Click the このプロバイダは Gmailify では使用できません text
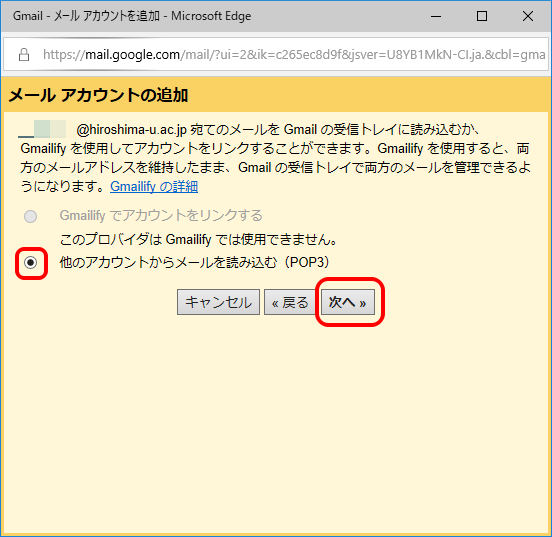Image resolution: width=552 pixels, height=537 pixels. coord(199,239)
